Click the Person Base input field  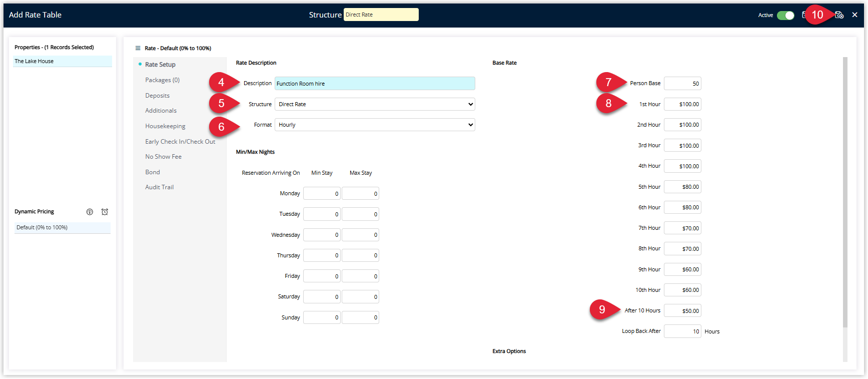pos(682,84)
